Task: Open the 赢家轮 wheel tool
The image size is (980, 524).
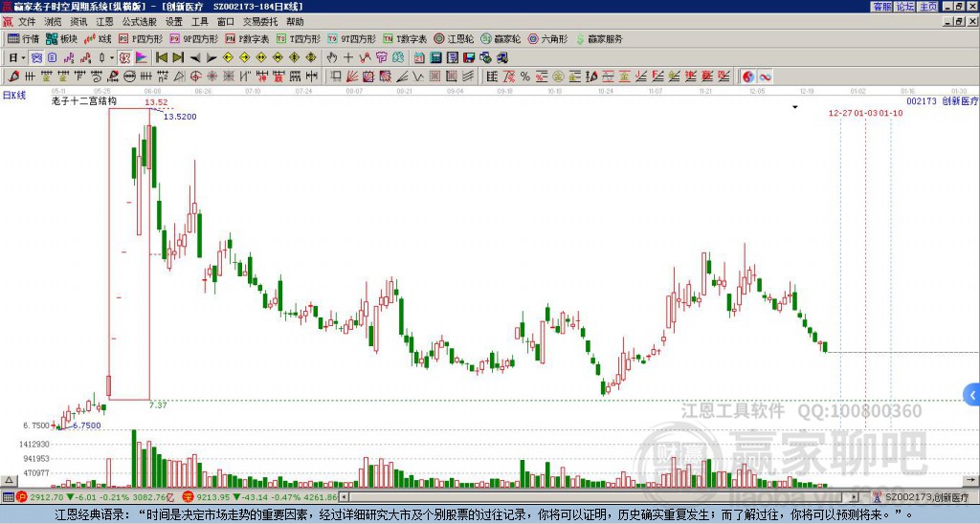Action: 501,38
